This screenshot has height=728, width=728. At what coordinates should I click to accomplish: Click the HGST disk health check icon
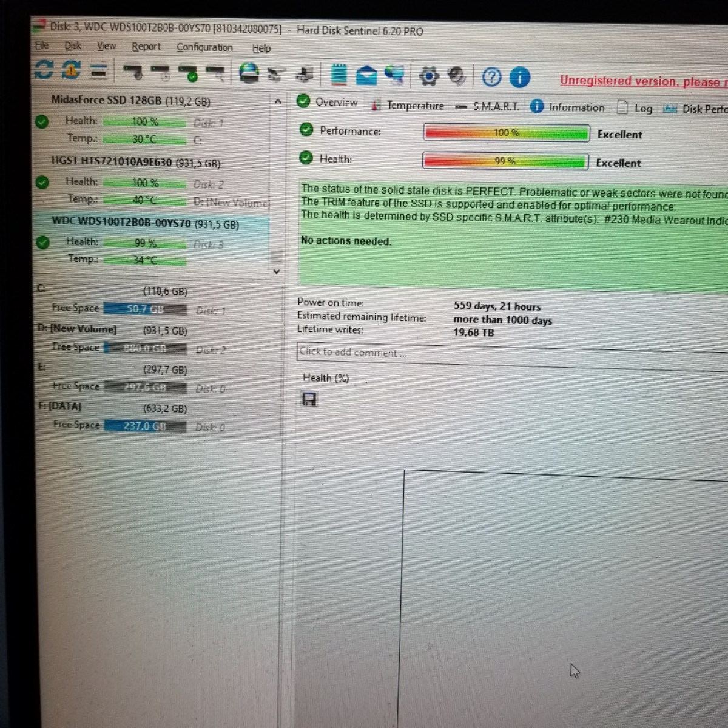[42, 182]
